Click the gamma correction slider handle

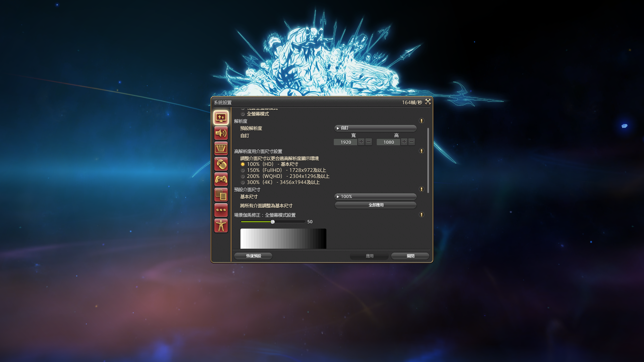(x=273, y=222)
